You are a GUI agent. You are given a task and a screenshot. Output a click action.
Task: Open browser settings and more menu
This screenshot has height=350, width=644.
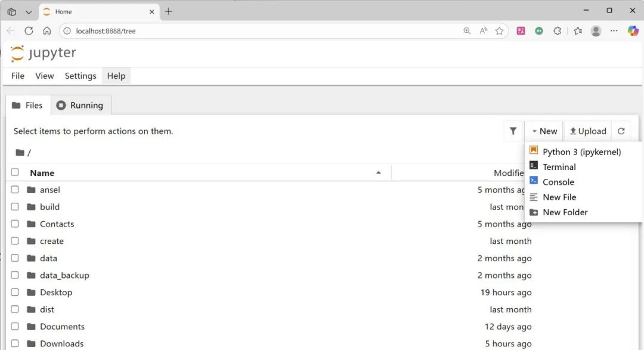[x=614, y=31]
